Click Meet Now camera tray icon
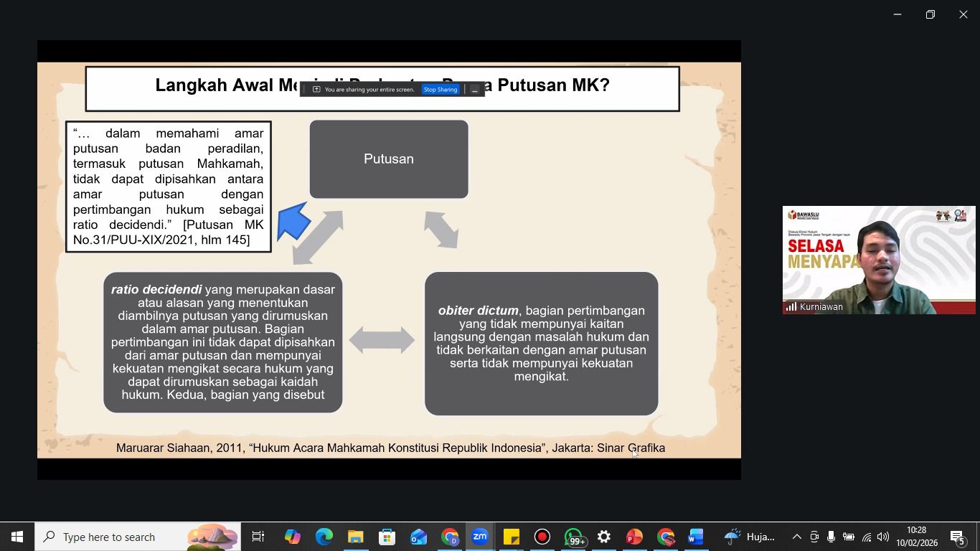The image size is (980, 551). click(814, 537)
